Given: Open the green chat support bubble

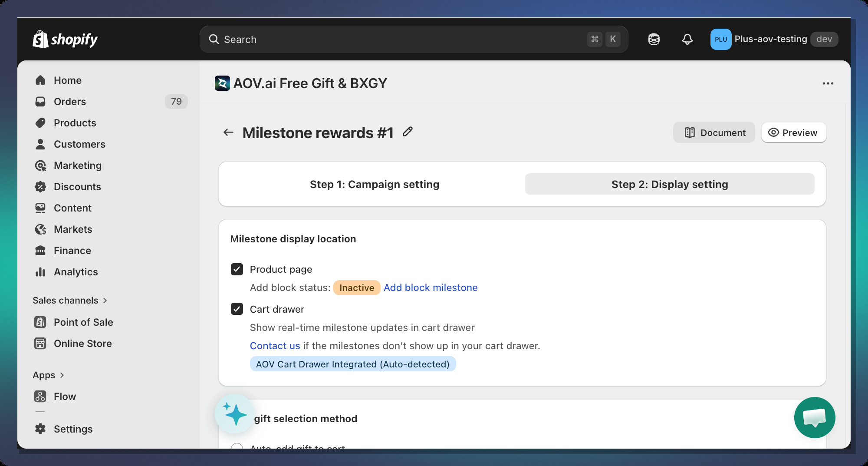Looking at the screenshot, I should [x=814, y=417].
